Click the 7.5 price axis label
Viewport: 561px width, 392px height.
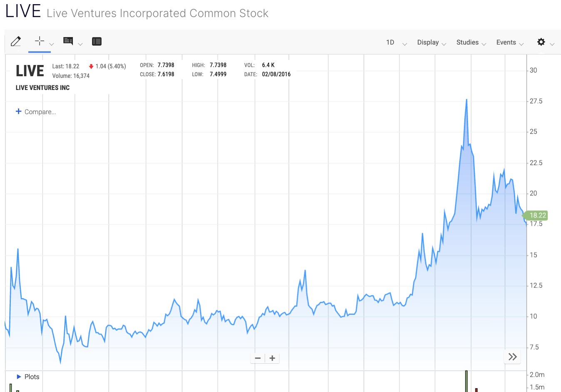point(534,347)
